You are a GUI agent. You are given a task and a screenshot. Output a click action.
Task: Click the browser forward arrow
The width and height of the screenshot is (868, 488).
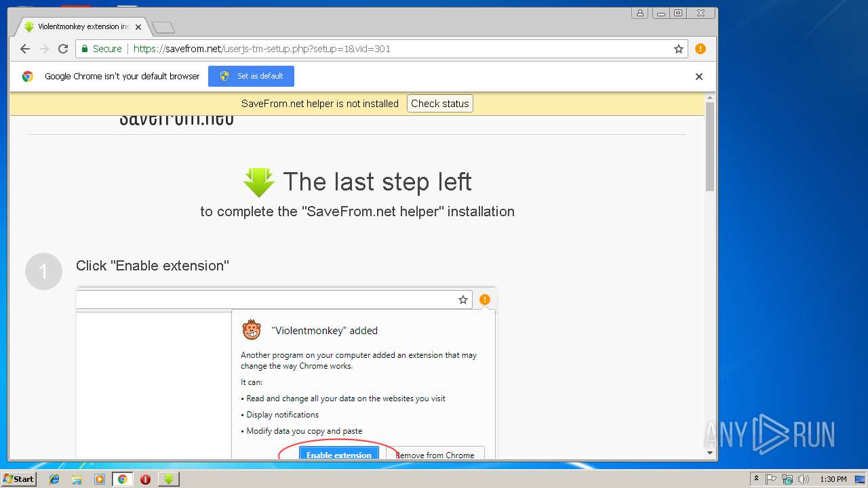[44, 49]
